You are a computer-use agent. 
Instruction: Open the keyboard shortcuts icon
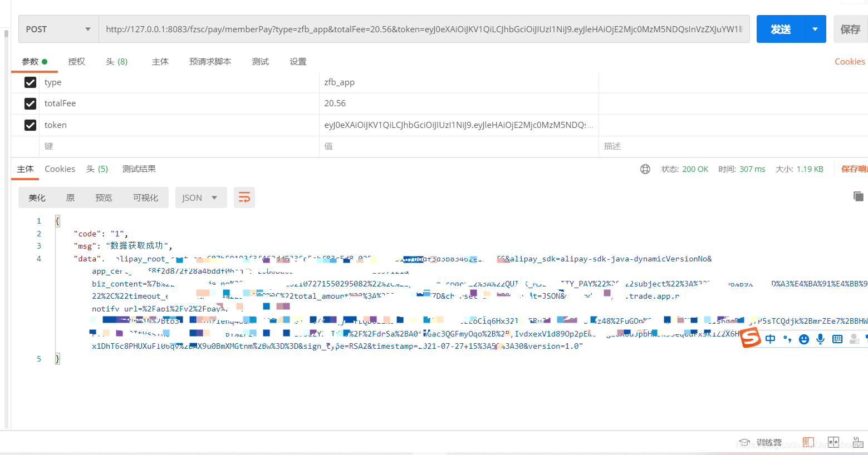(858, 442)
